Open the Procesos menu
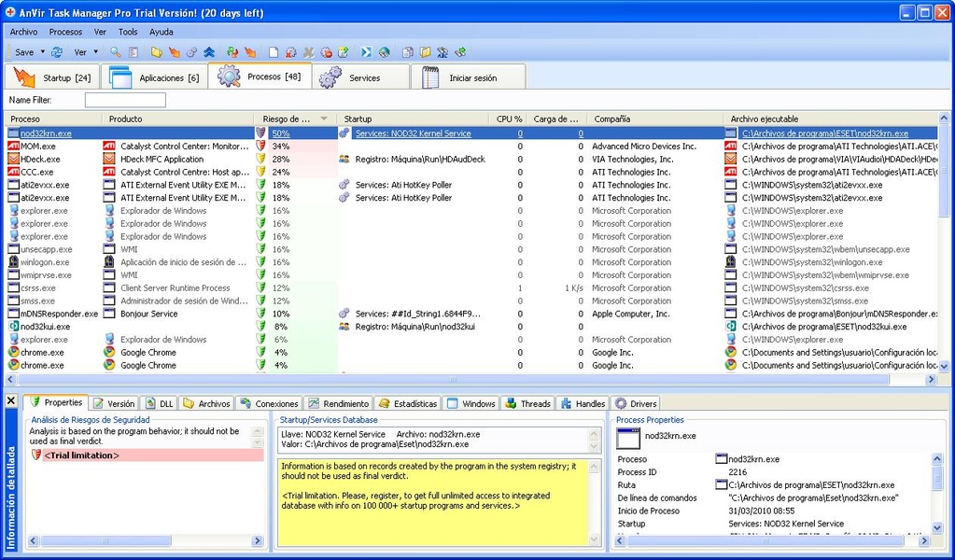This screenshot has height=560, width=955. [x=65, y=32]
